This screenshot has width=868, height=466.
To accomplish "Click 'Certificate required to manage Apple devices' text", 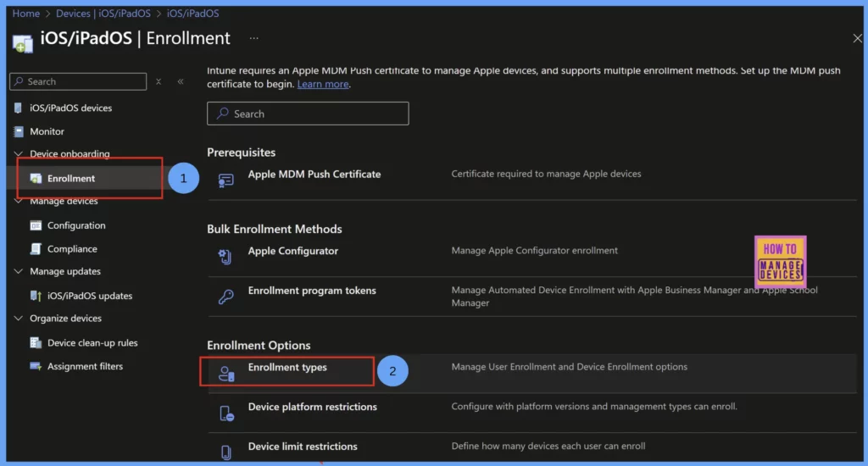I will click(x=546, y=174).
